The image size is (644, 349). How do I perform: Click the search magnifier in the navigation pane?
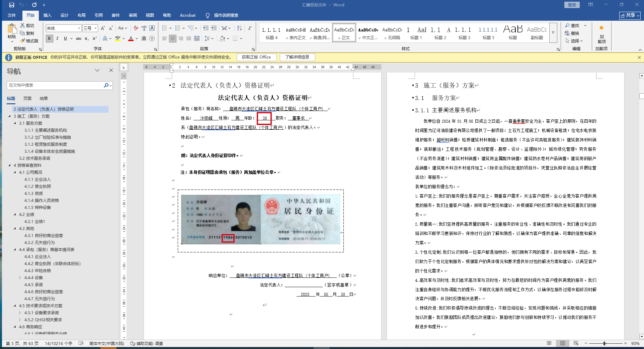[106, 85]
